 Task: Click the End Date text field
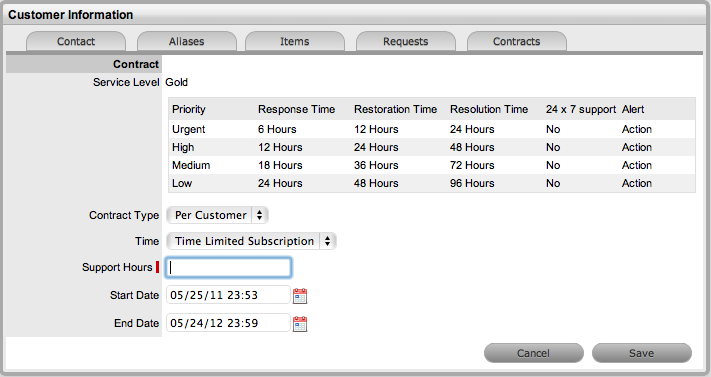pyautogui.click(x=228, y=323)
